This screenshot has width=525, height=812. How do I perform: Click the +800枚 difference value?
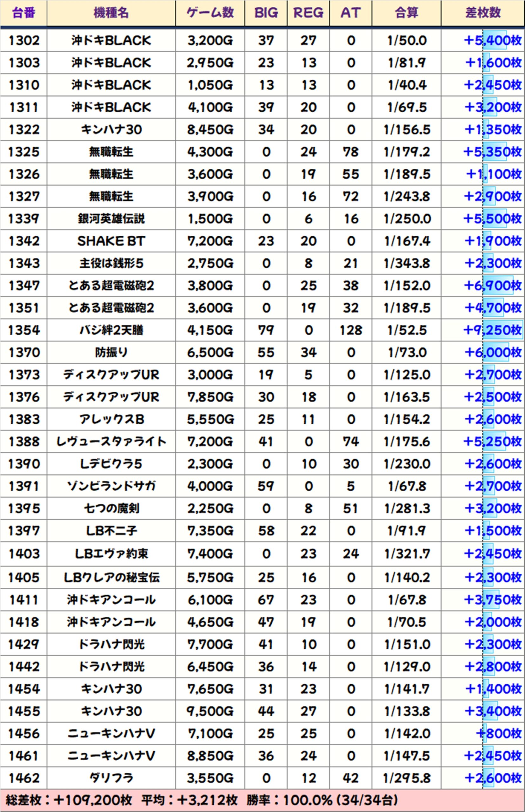point(499,734)
